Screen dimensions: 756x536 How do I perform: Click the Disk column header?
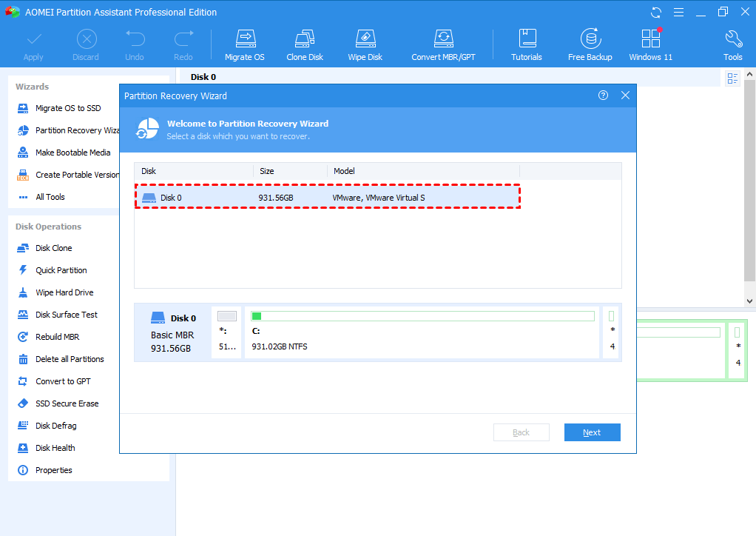[194, 171]
